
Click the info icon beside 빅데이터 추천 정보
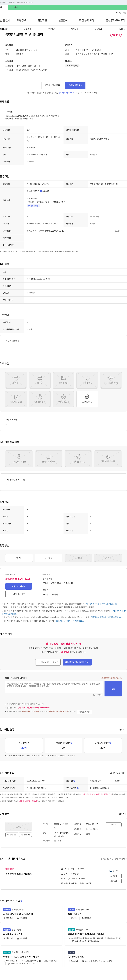pyautogui.click(x=21, y=901)
